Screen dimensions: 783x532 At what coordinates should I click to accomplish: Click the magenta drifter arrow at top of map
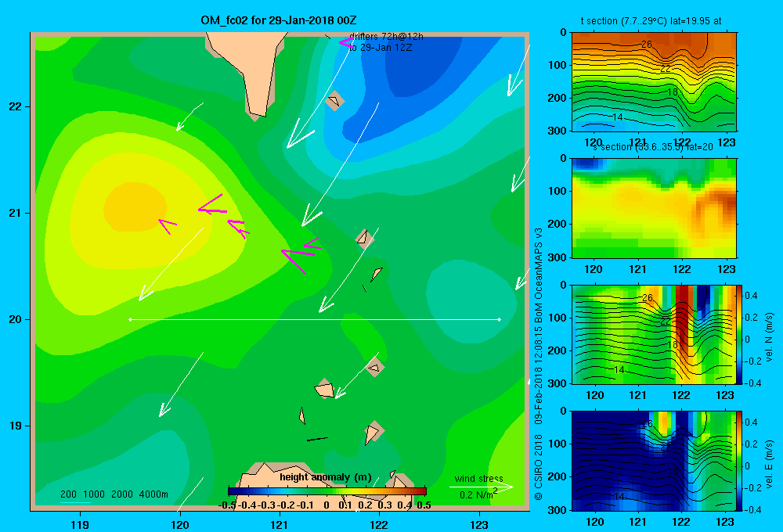(346, 43)
